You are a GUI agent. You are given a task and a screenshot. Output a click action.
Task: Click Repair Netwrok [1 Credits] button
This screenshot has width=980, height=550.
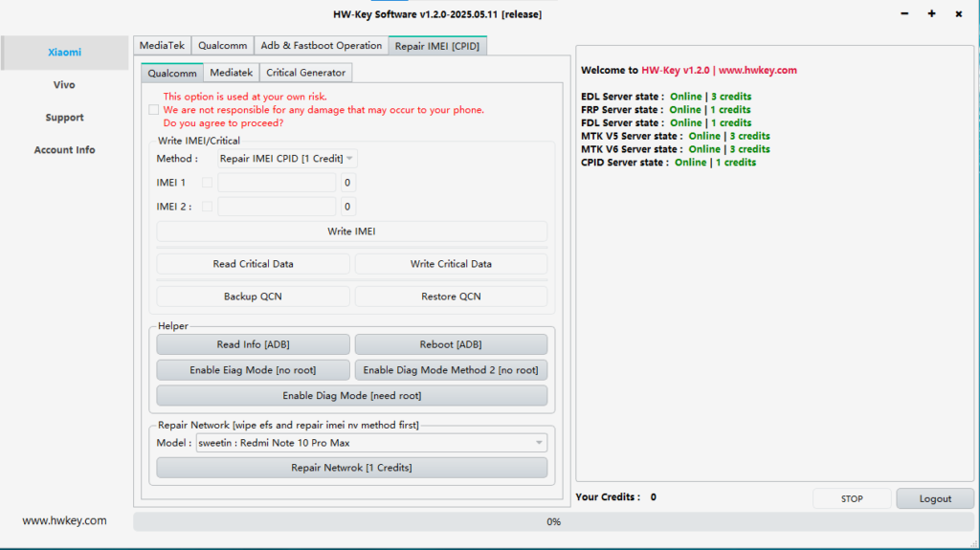[352, 468]
